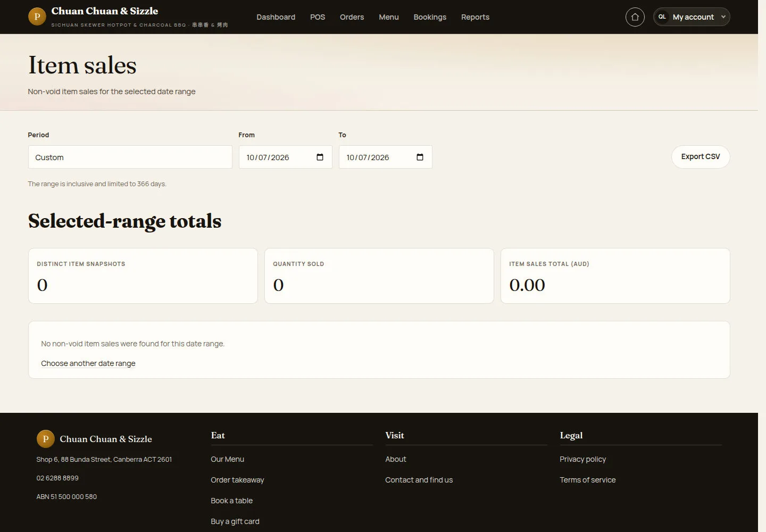
Task: Click the ABN 51 500 000 580 text
Action: click(66, 496)
